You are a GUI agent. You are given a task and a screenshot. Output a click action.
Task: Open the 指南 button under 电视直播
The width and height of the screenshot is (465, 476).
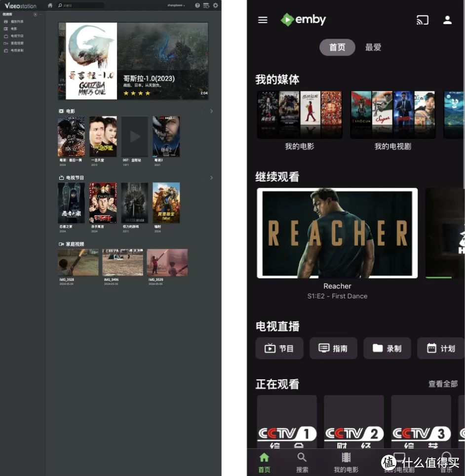[333, 348]
